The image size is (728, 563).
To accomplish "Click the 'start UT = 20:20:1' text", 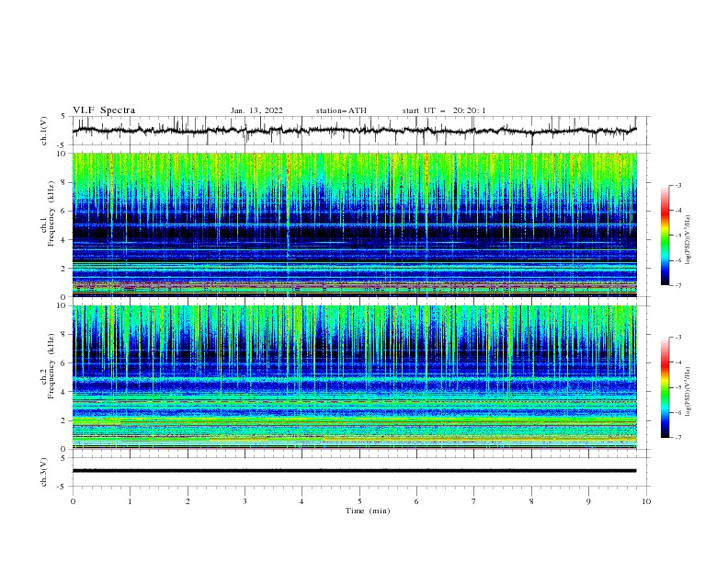I will 444,110.
